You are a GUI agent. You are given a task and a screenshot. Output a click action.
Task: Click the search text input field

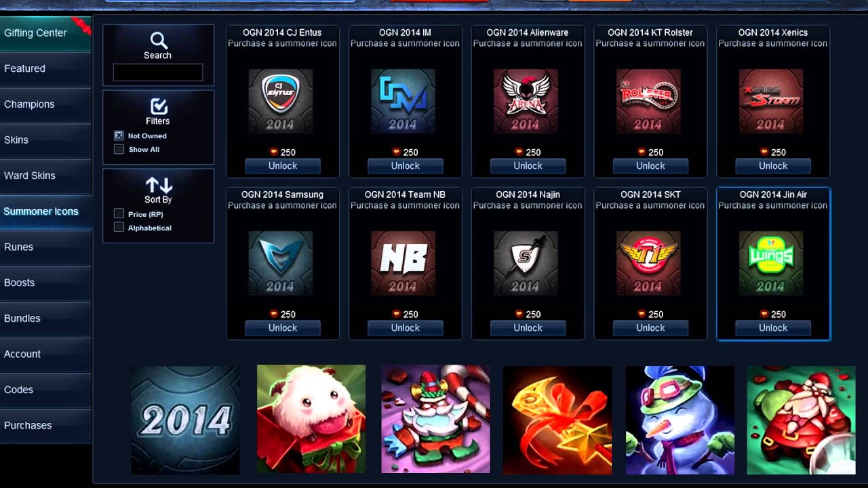158,73
